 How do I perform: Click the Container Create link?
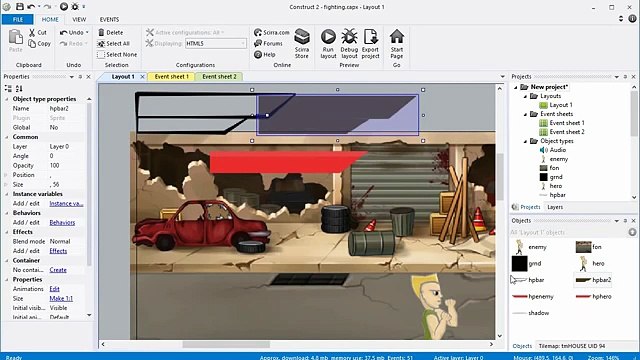click(x=58, y=270)
